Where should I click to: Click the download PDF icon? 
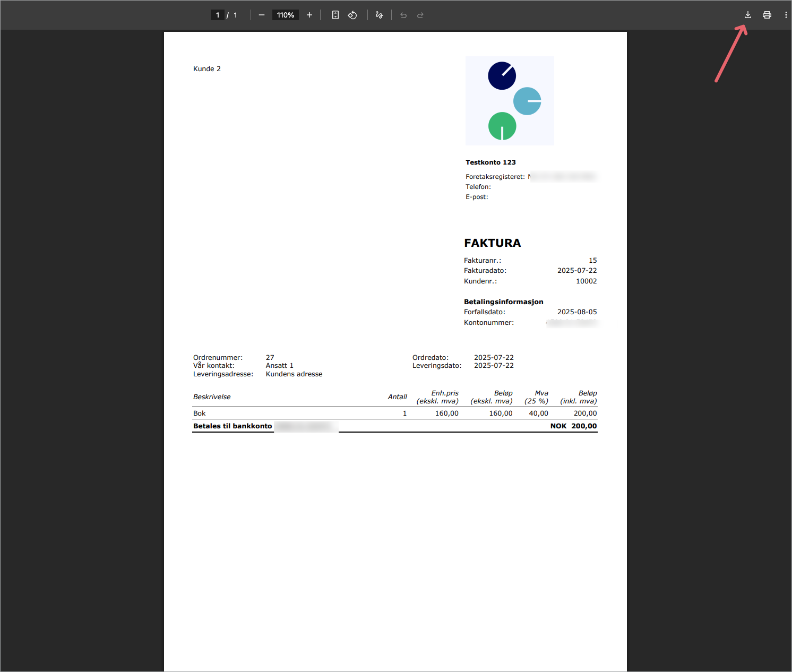[x=747, y=15]
